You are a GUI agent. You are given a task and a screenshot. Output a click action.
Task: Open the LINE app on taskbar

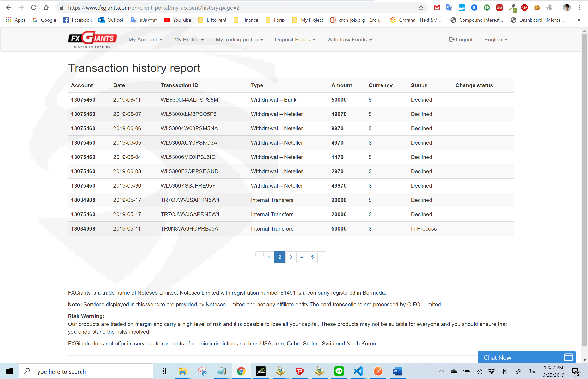339,371
